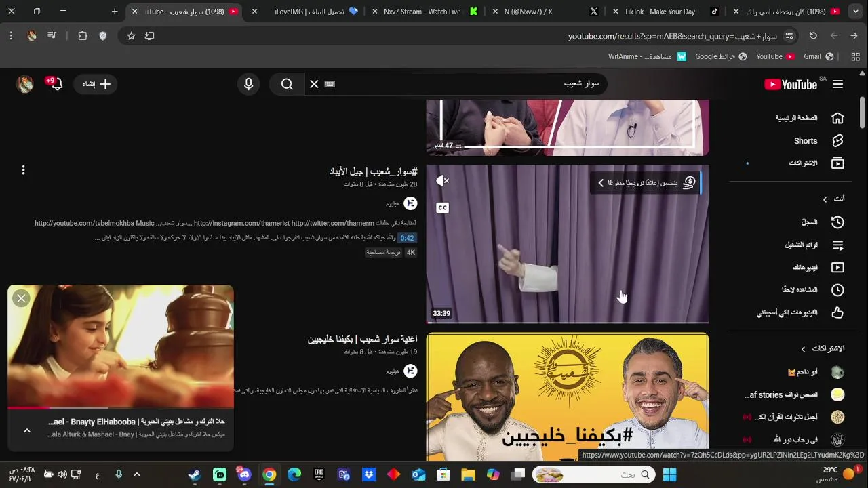
Task: Open all bookmarks grid icon
Action: click(855, 56)
